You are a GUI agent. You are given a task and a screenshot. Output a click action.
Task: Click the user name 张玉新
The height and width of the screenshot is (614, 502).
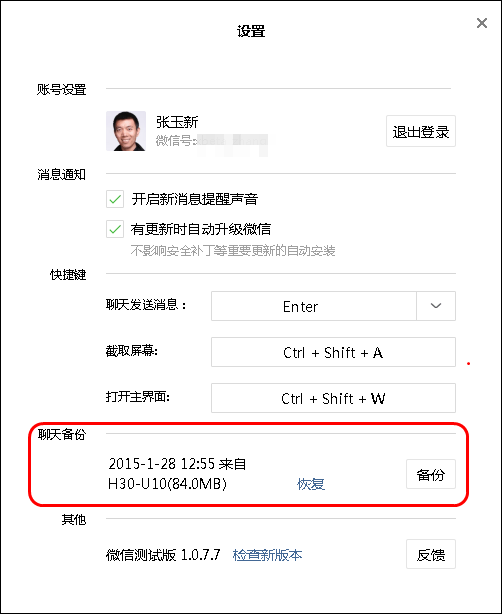(177, 122)
